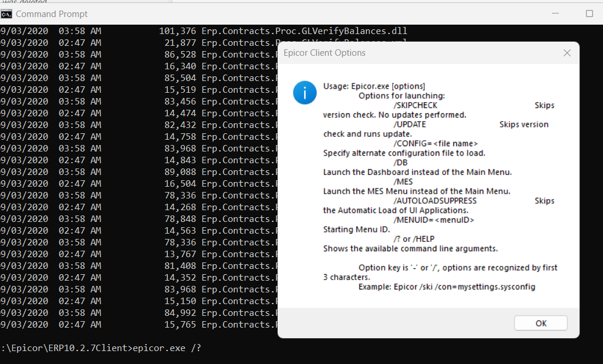
Task: Click the 89,088 file size value
Action: click(180, 172)
